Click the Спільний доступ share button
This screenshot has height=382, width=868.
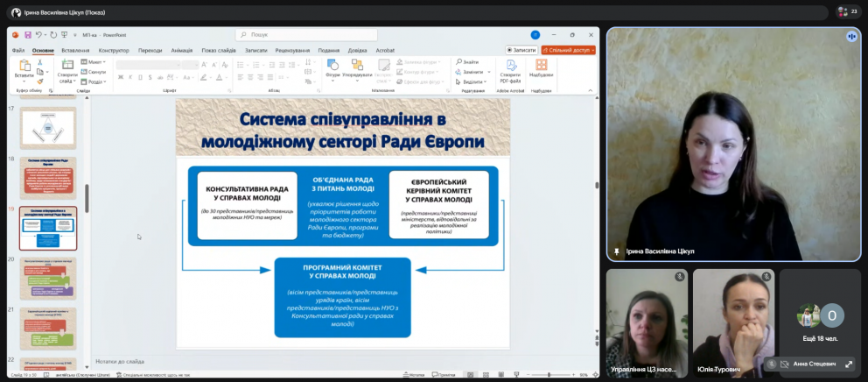coord(568,50)
